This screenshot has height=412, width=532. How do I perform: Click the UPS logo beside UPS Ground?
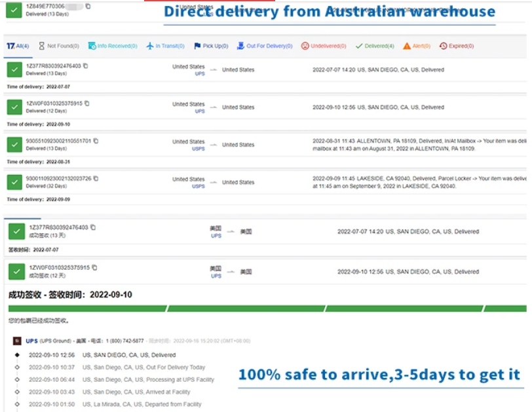pyautogui.click(x=18, y=341)
